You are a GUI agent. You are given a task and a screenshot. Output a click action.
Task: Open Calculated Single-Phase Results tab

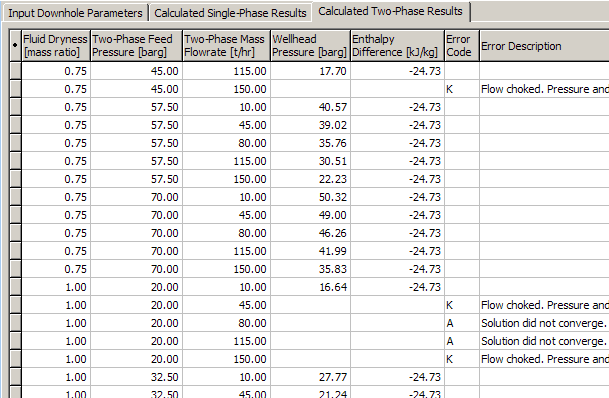pyautogui.click(x=230, y=13)
